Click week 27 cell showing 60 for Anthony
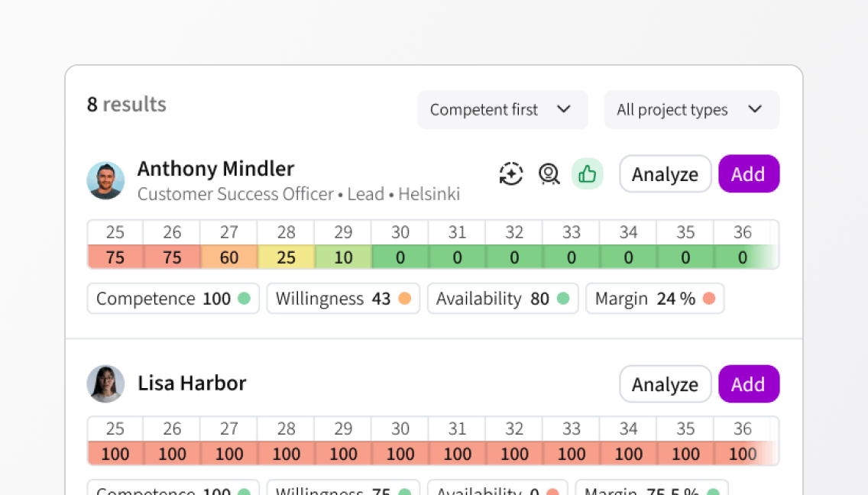 [x=229, y=257]
